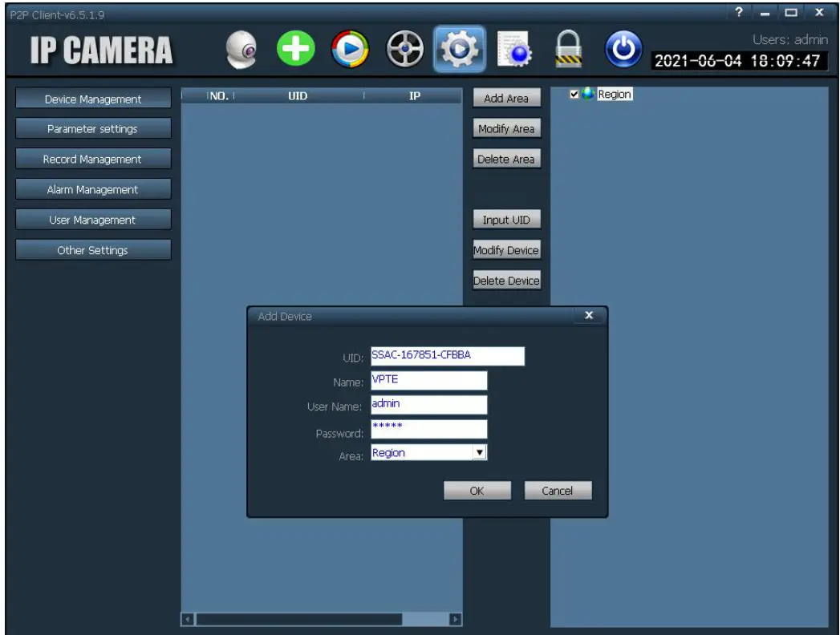
Task: Uncheck the Region checkbox
Action: (574, 94)
